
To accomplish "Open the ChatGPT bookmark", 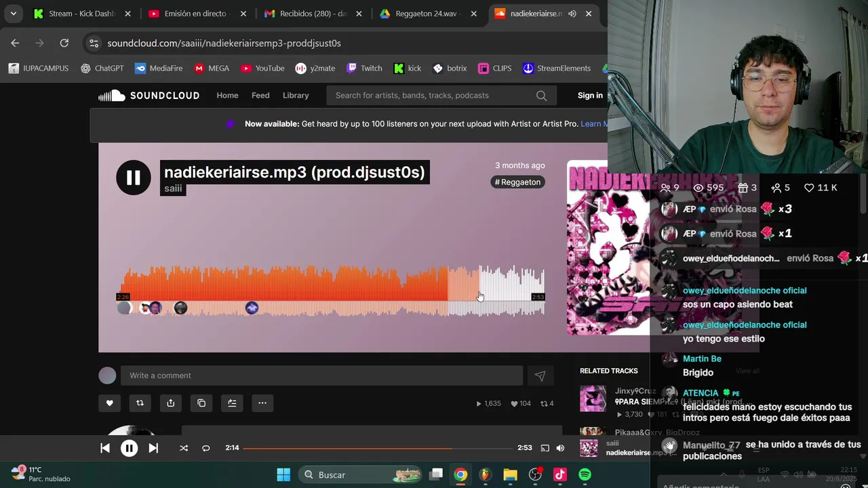I will click(x=102, y=68).
